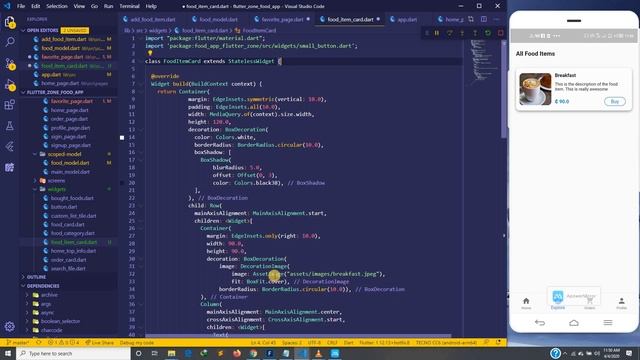640x360 pixels.
Task: Open the Run and Debug view
Action: 10,84
